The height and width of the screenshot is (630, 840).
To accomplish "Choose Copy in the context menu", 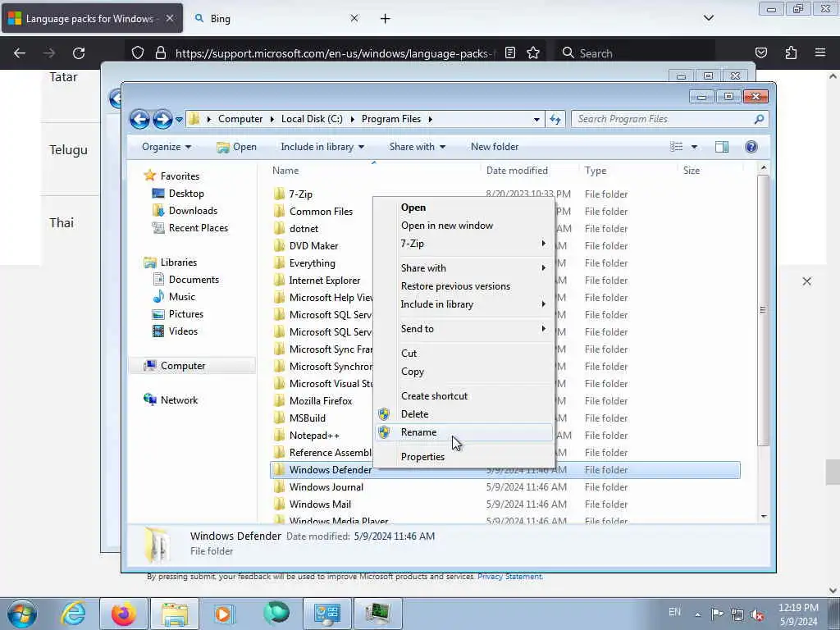I will 464,372.
